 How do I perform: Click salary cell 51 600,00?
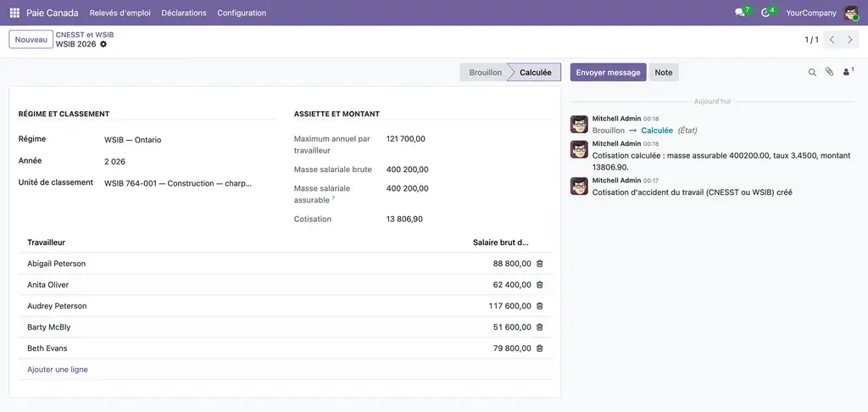coord(512,327)
